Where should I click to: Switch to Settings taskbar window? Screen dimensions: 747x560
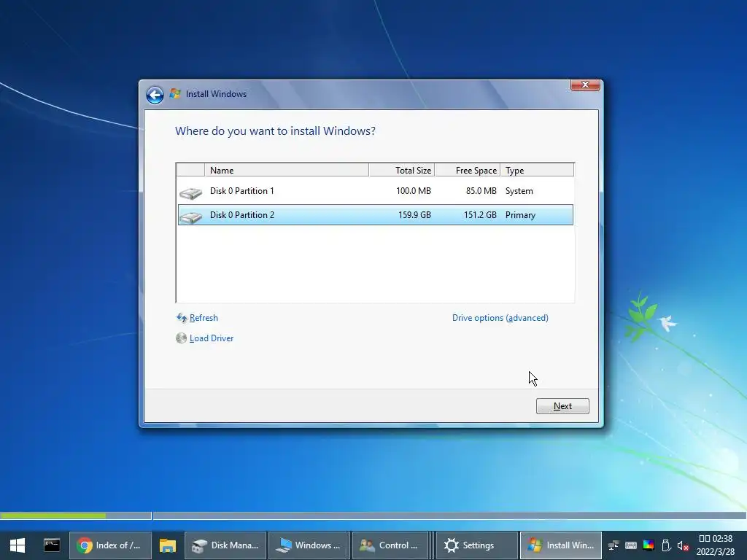pyautogui.click(x=477, y=545)
